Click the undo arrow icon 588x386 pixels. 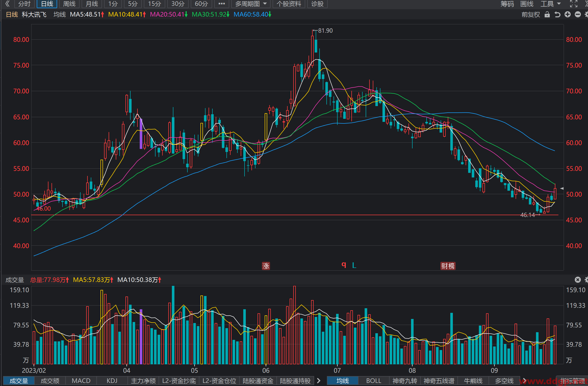coord(557,15)
